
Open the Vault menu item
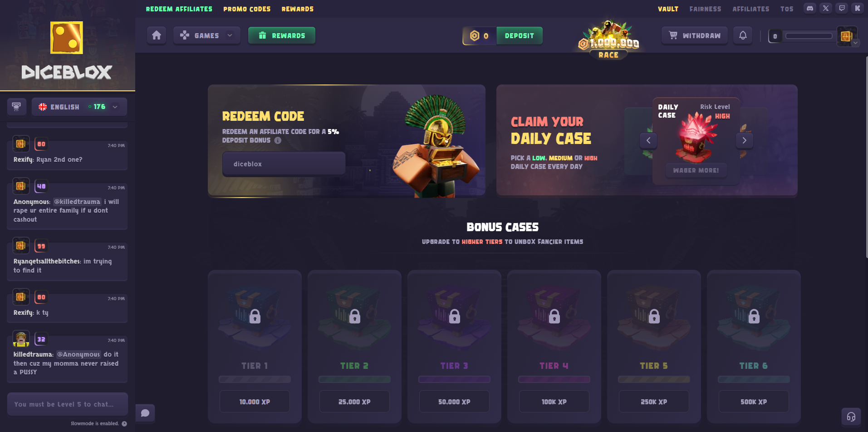[668, 9]
